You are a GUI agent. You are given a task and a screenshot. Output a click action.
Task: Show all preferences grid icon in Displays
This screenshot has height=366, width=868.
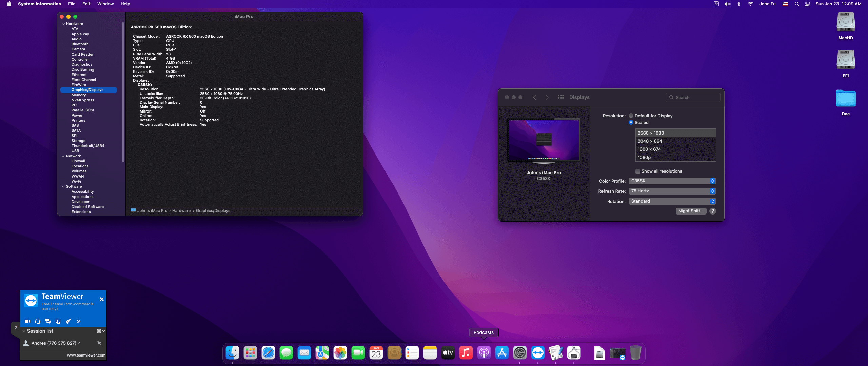[561, 97]
